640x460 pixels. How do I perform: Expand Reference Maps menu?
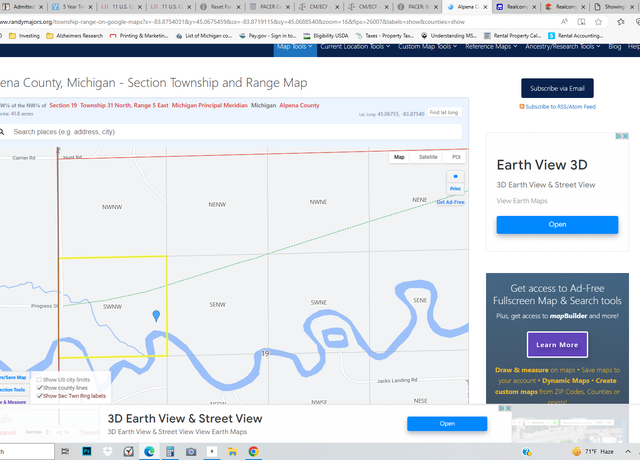pos(491,47)
